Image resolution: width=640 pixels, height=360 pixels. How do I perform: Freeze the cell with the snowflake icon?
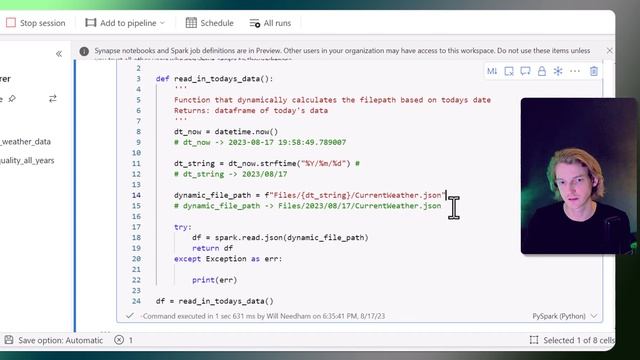558,71
